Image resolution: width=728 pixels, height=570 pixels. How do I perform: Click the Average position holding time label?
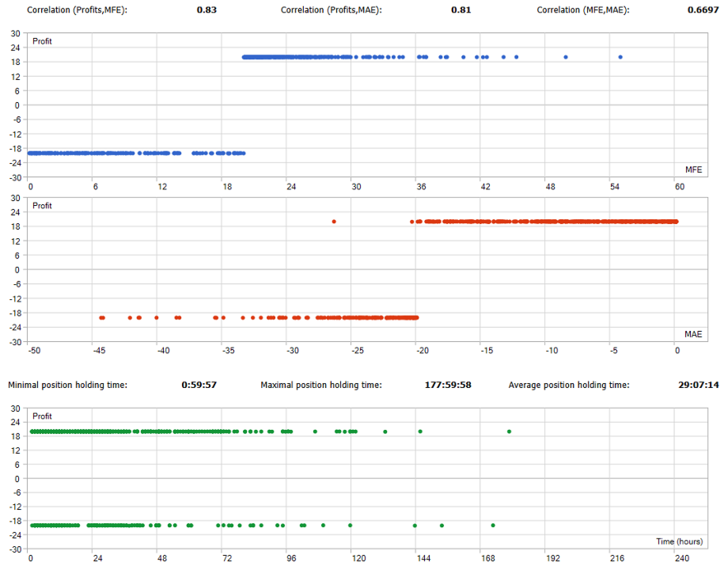[569, 385]
